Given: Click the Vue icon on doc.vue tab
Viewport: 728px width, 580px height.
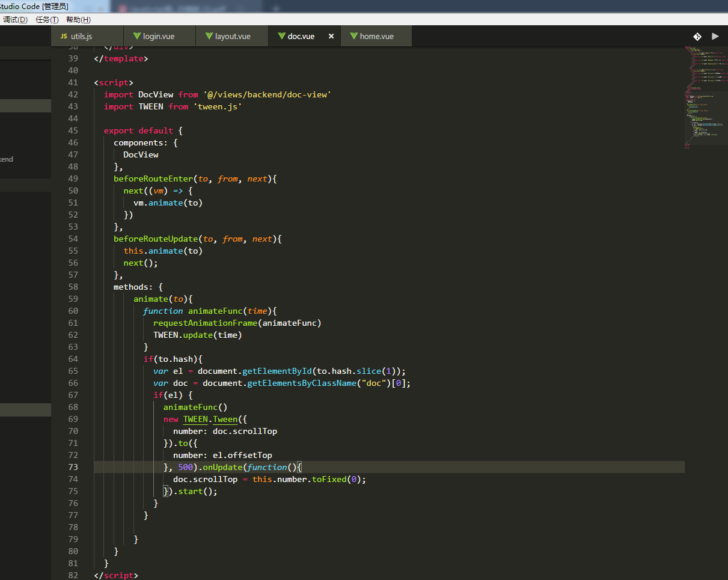Looking at the screenshot, I should 282,36.
